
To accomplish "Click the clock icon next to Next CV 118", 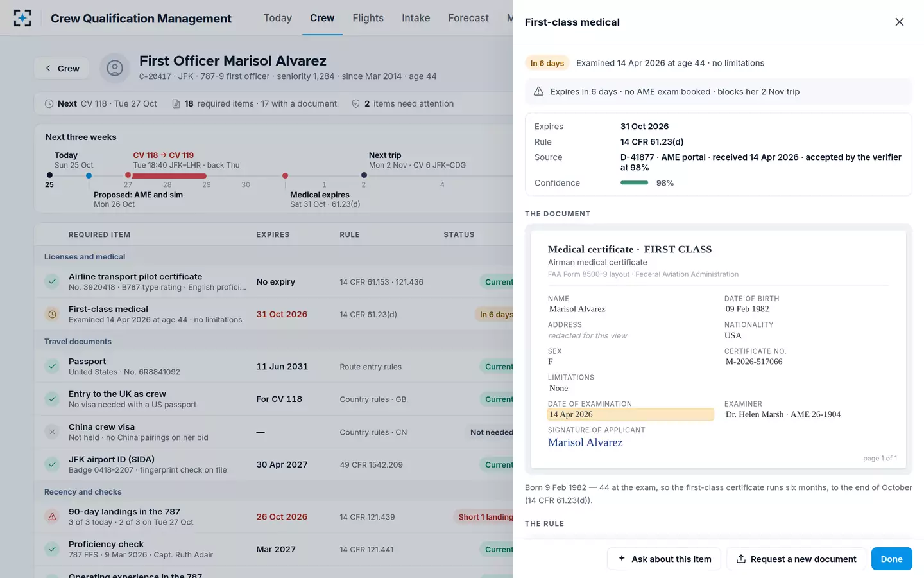I will tap(49, 103).
